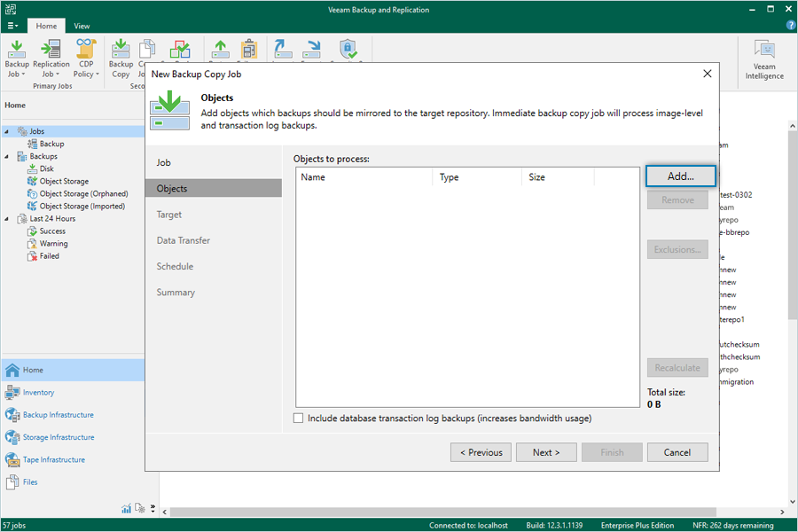The image size is (798, 532).
Task: Click the Exclusions... button
Action: 677,249
